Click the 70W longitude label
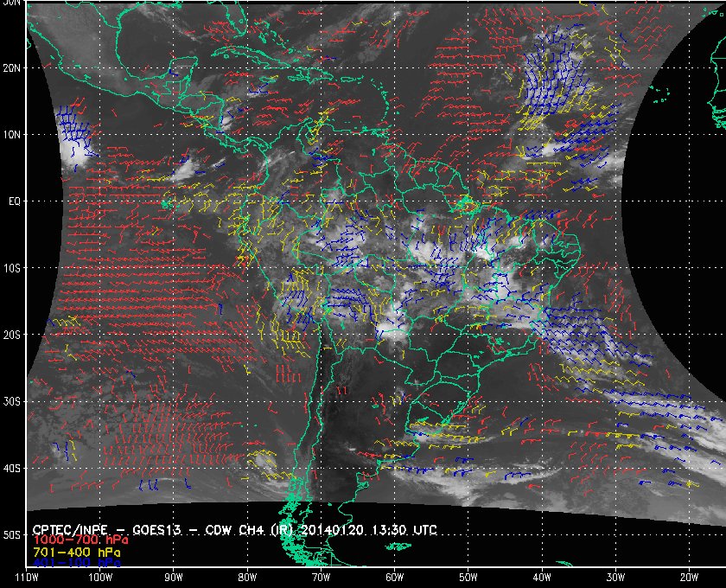Screen dimensions: 726x588 (x=321, y=577)
